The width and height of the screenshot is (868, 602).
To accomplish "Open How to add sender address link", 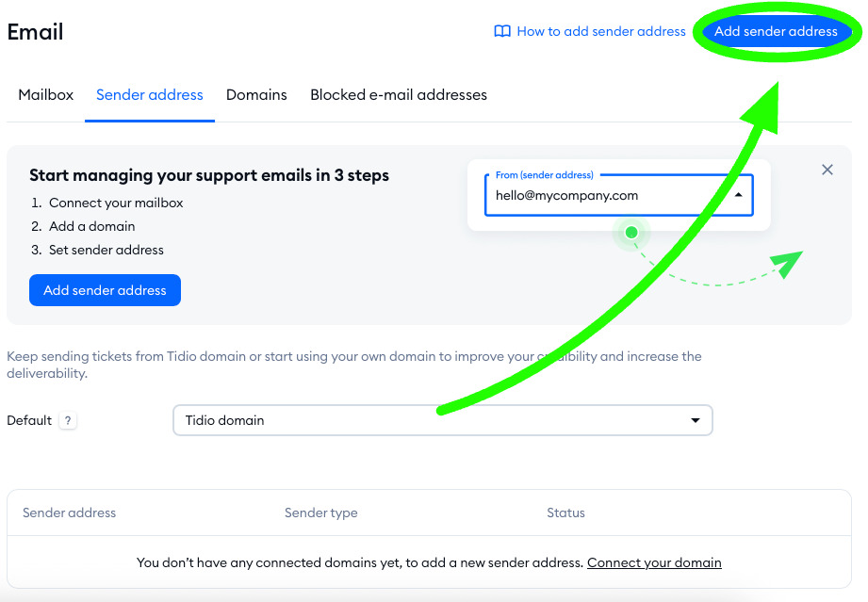I will 601,31.
